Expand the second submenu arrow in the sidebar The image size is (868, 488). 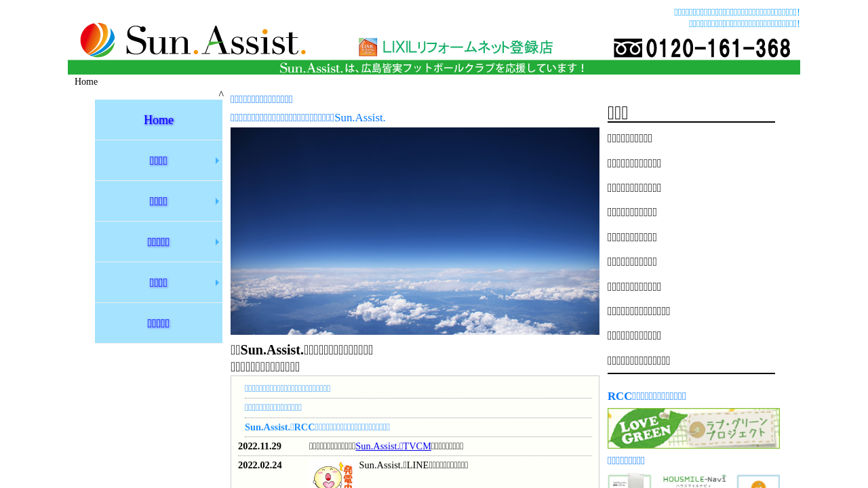(217, 201)
